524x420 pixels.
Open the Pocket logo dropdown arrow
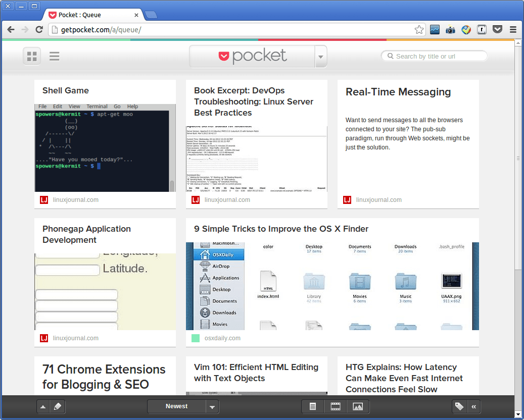coord(320,57)
